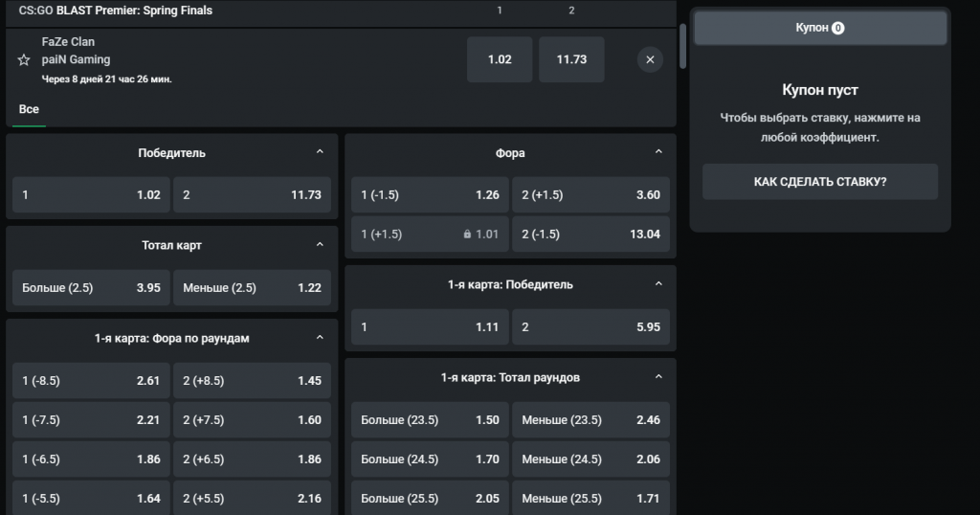The width and height of the screenshot is (980, 515).
Task: Bet on Больше (2.5) at 3.95
Action: click(91, 287)
